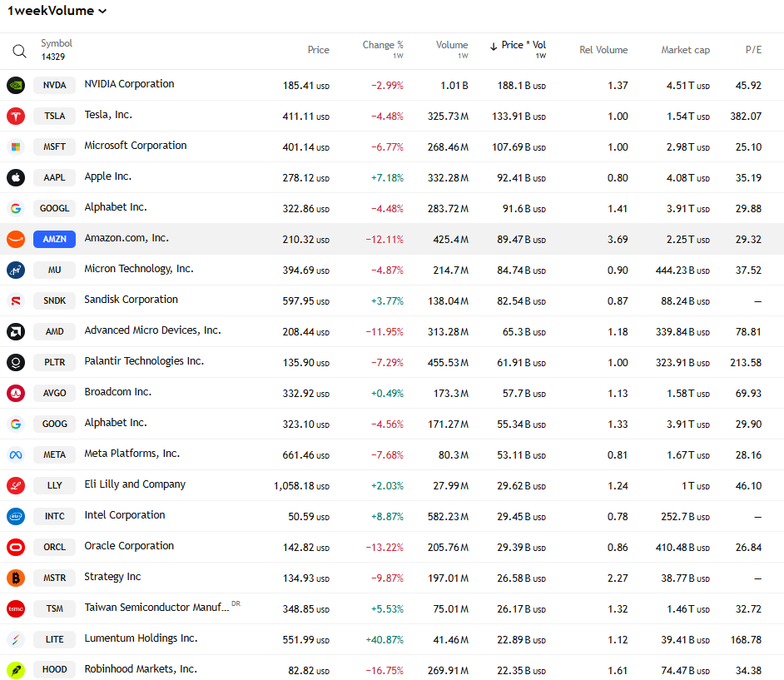Viewport: 784px width, 680px height.
Task: Click Tesla's P/E value 382.07
Action: [x=746, y=117]
